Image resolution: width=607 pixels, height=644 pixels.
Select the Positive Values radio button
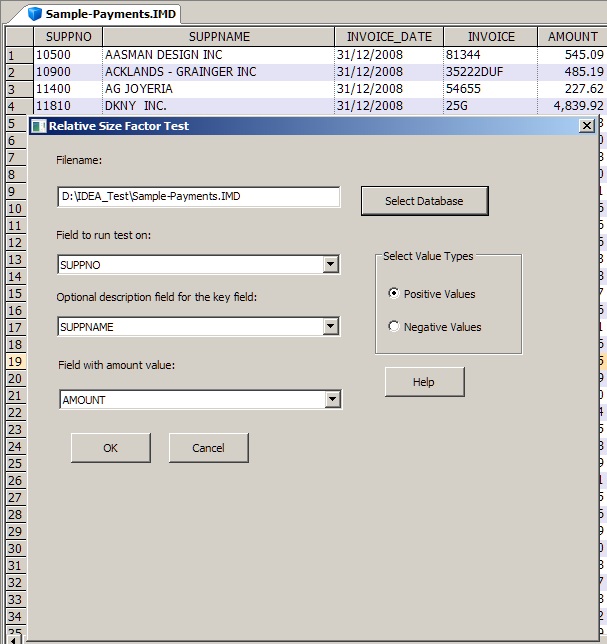pyautogui.click(x=394, y=294)
